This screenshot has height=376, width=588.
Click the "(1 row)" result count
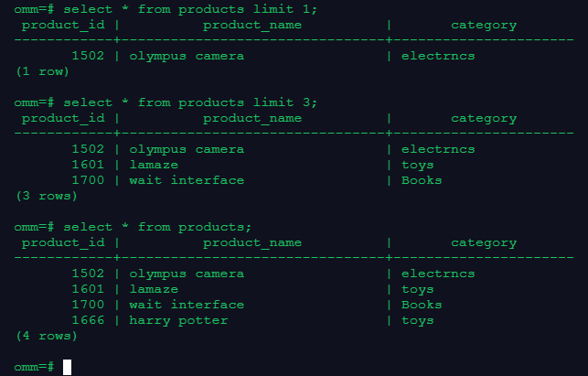pyautogui.click(x=42, y=70)
